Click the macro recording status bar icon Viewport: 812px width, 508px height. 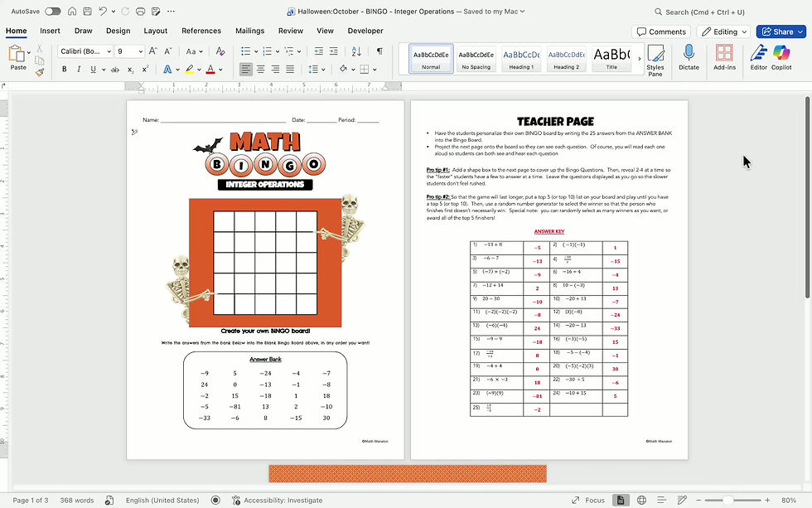coord(215,501)
